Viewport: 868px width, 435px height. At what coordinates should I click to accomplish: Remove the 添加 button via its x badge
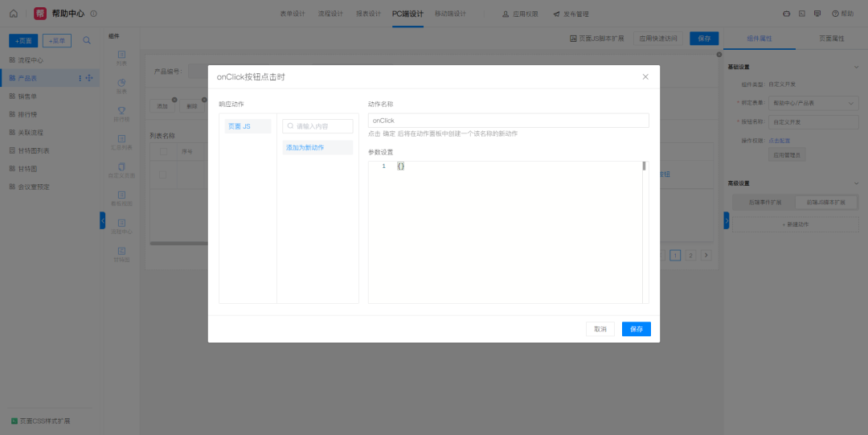(x=174, y=100)
